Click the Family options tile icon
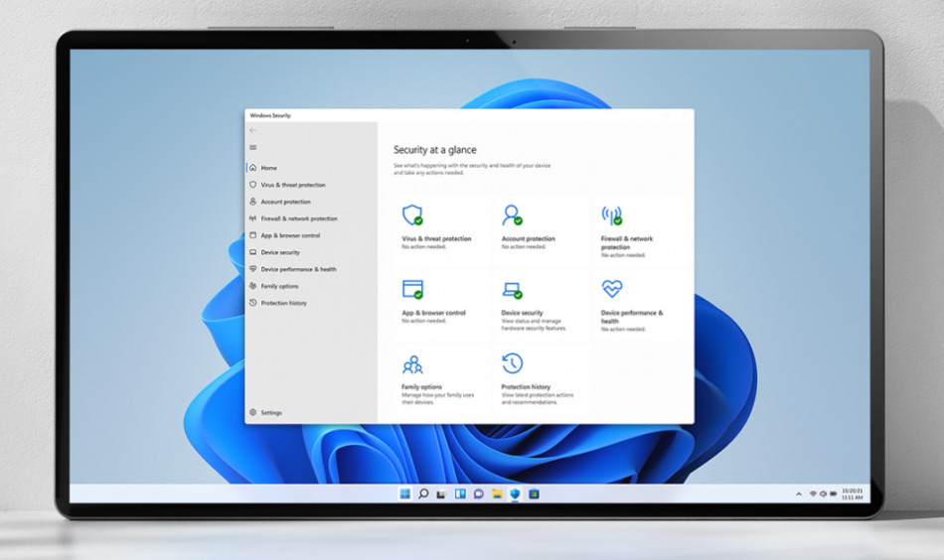Screen dimensions: 944x560 pos(412,363)
